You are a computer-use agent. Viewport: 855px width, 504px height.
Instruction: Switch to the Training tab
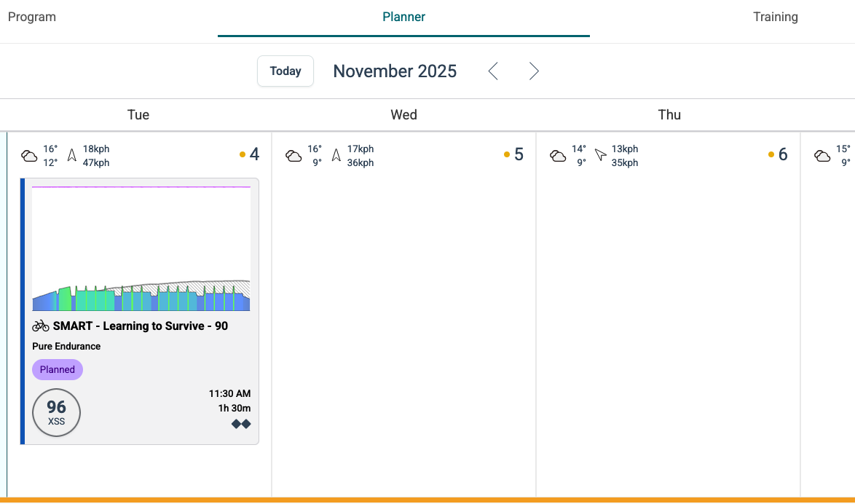775,17
